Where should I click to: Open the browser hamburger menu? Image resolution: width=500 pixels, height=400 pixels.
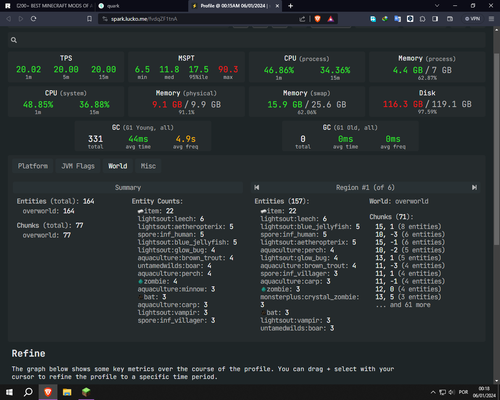[x=491, y=19]
